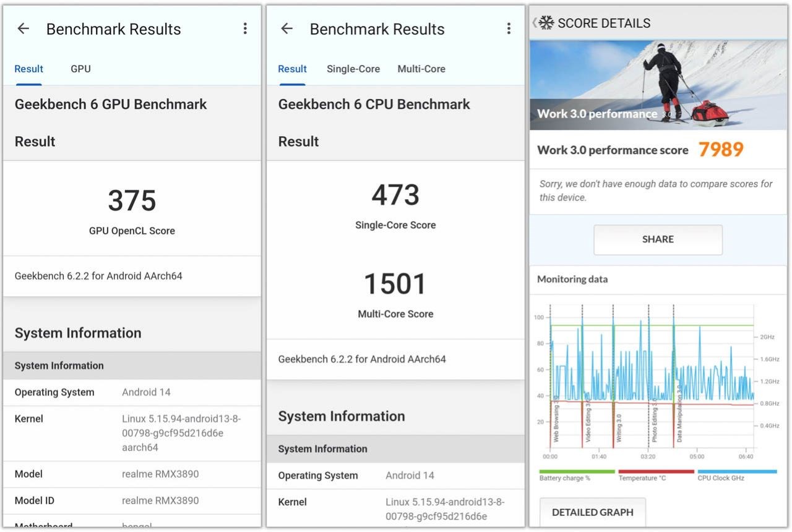Tap 'realme RMX3890' in the Model ID row

(x=160, y=500)
